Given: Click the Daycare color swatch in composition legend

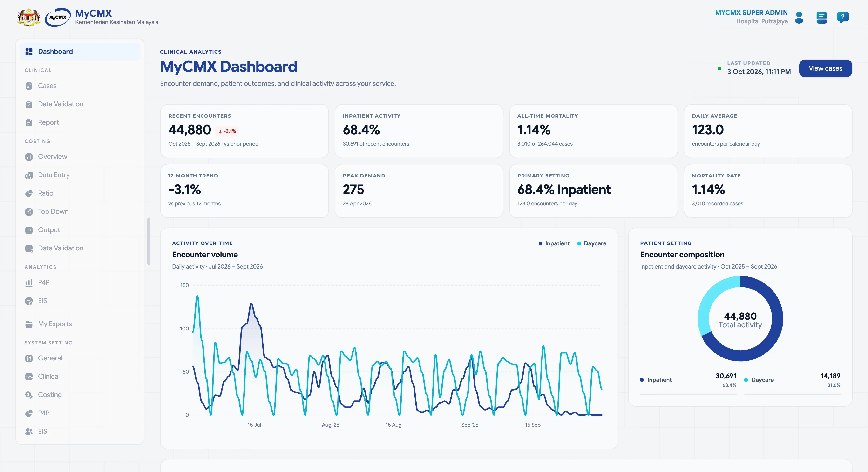Looking at the screenshot, I should [x=746, y=380].
